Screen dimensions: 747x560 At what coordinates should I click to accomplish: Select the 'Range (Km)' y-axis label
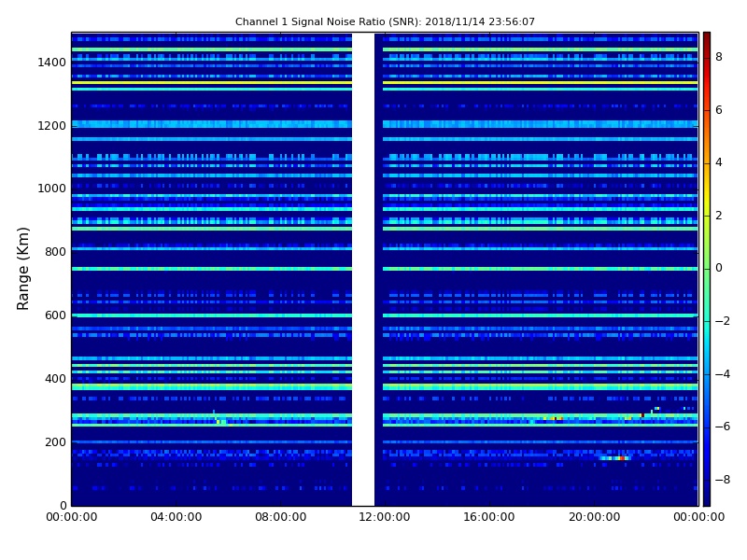point(22,269)
